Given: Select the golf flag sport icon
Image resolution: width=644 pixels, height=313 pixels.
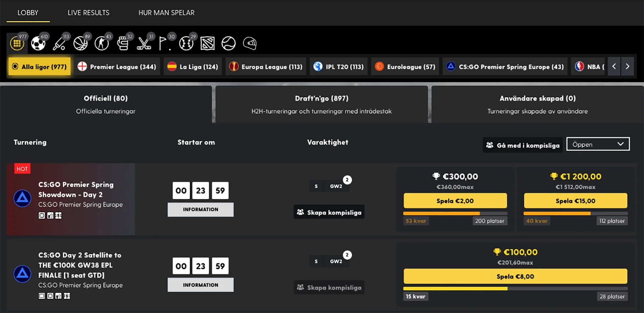Looking at the screenshot, I should pyautogui.click(x=164, y=43).
